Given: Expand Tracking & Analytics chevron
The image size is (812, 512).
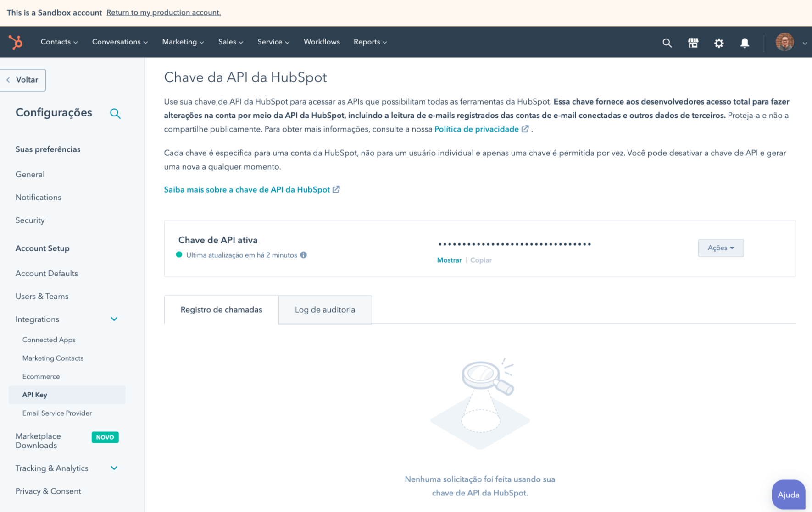Looking at the screenshot, I should point(114,468).
